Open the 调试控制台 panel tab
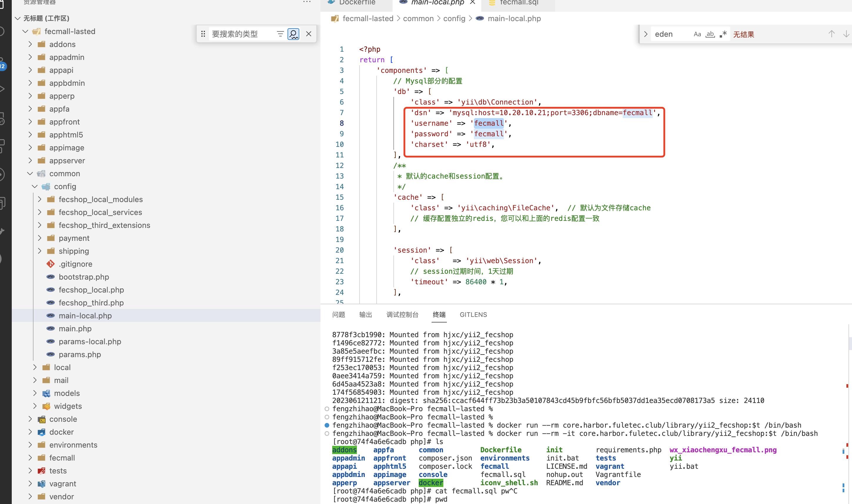The width and height of the screenshot is (852, 504). pos(402,315)
